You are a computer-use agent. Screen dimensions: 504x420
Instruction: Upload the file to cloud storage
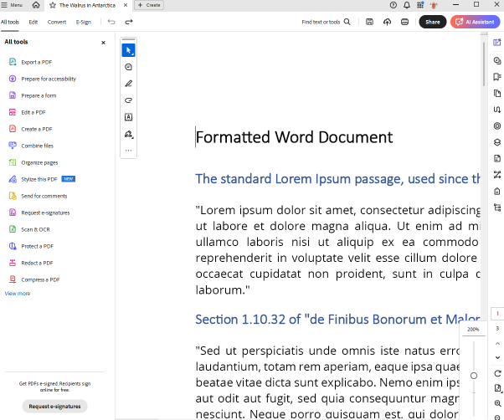(387, 22)
